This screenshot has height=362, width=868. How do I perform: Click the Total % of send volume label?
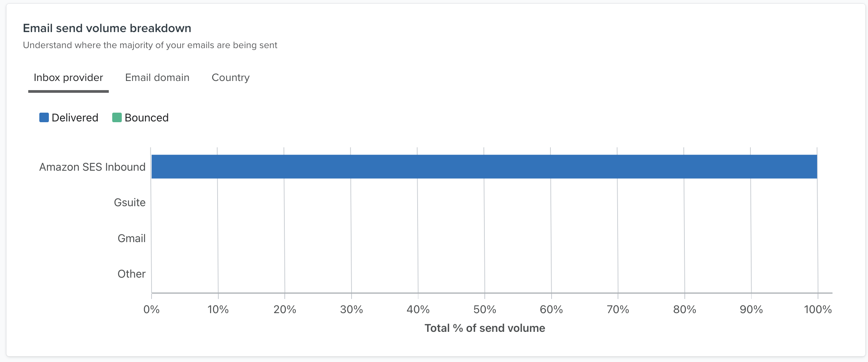484,328
